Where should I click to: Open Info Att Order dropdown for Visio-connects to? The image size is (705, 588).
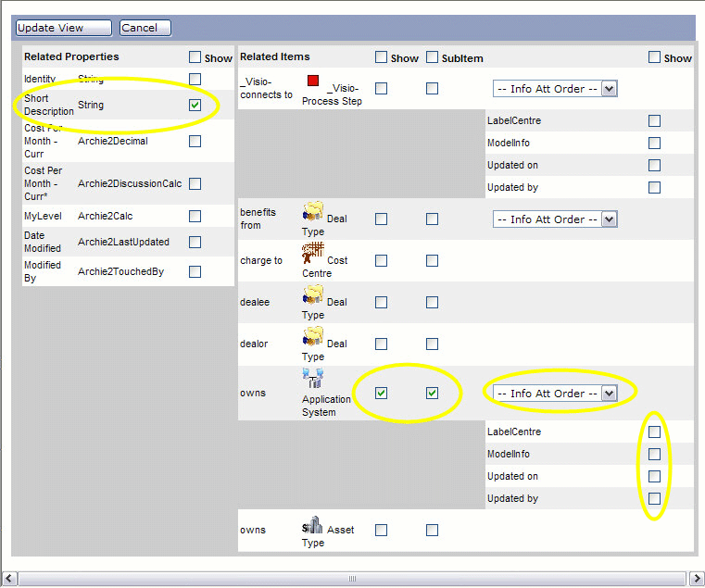point(554,89)
